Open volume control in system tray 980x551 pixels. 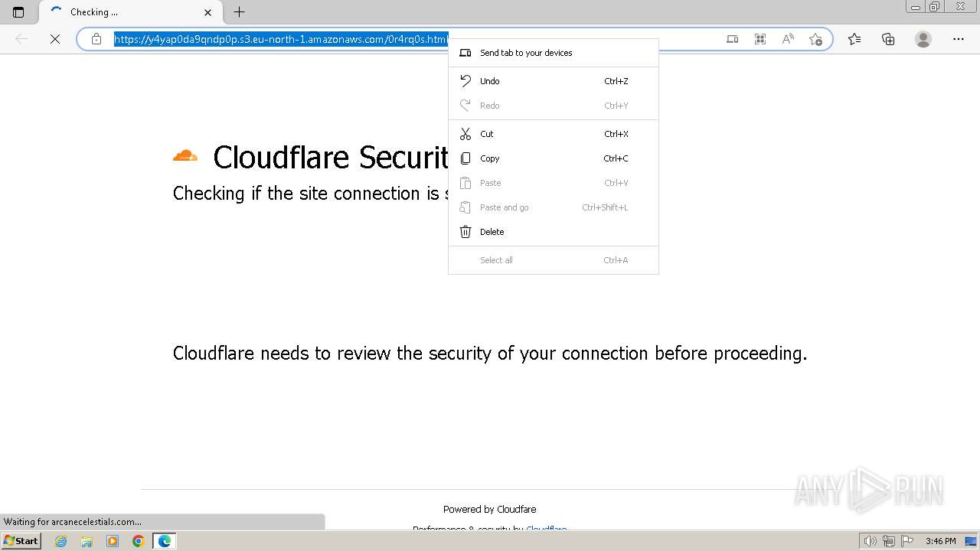[870, 541]
